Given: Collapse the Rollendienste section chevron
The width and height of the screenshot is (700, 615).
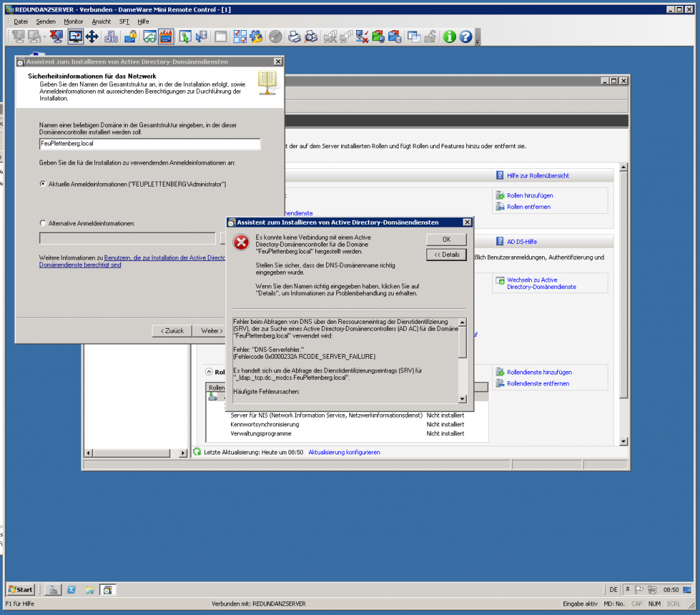Looking at the screenshot, I should tap(209, 372).
